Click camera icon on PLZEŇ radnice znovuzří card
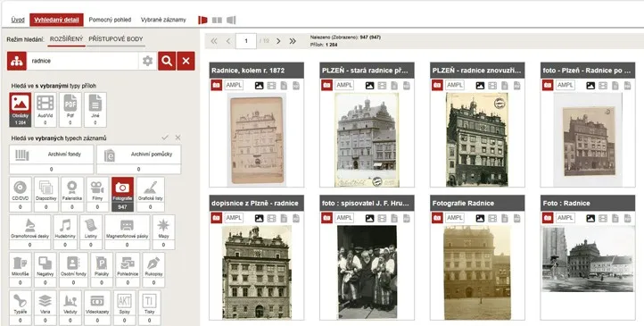This screenshot has width=644, height=326. pyautogui.click(x=437, y=85)
